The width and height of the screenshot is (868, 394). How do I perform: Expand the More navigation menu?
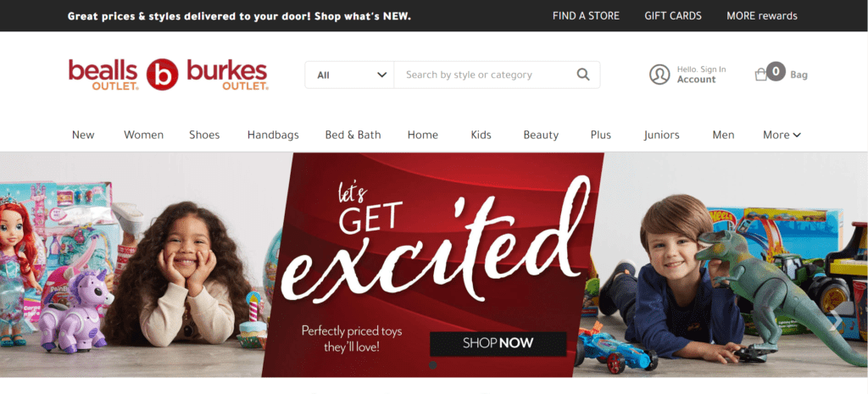point(782,135)
